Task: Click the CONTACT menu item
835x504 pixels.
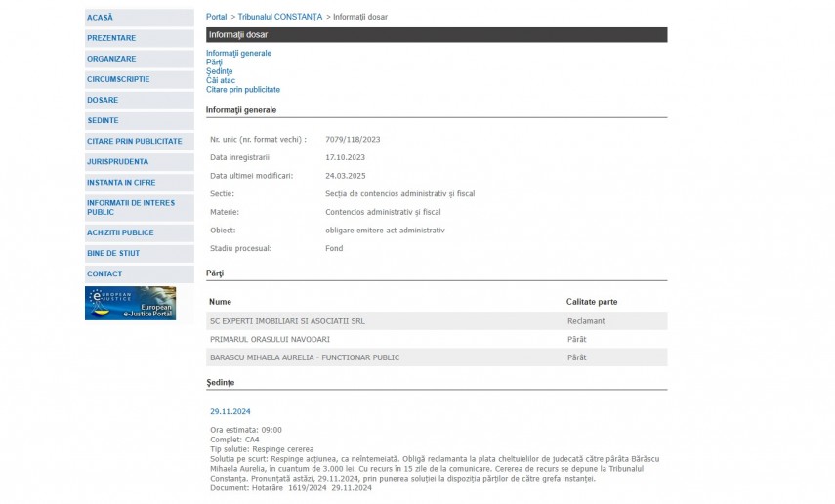Action: pos(104,273)
